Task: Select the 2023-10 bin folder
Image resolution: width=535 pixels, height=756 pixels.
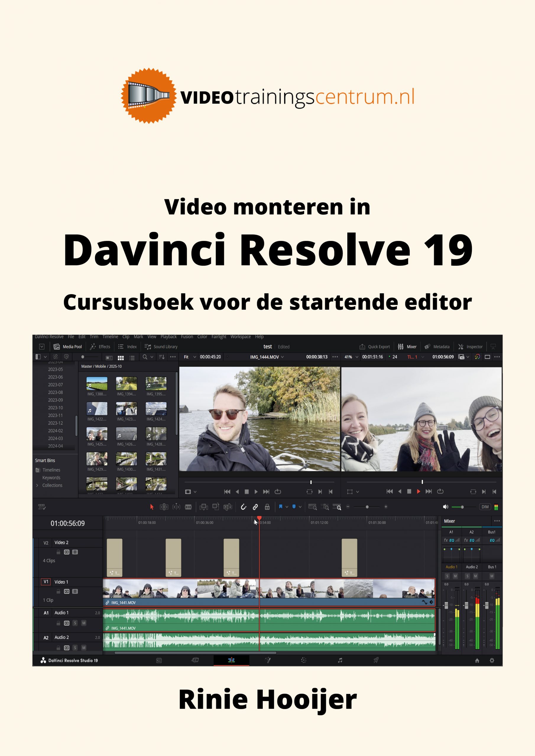Action: tap(55, 408)
